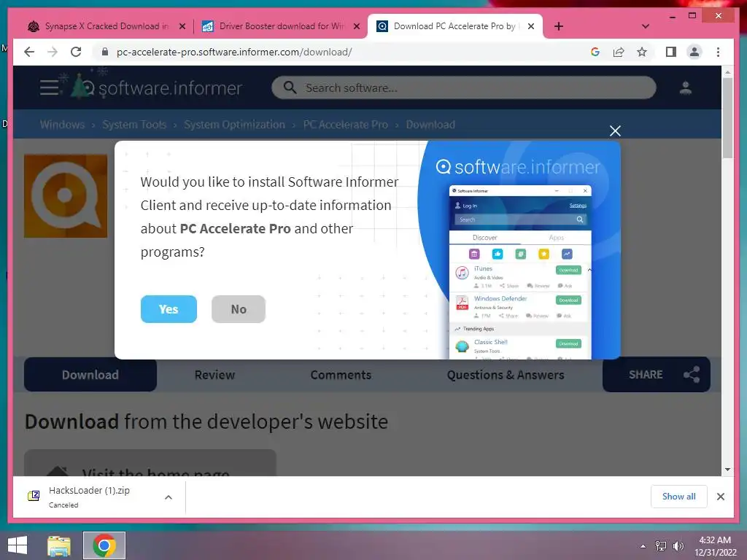Click the address bar URL

click(234, 52)
